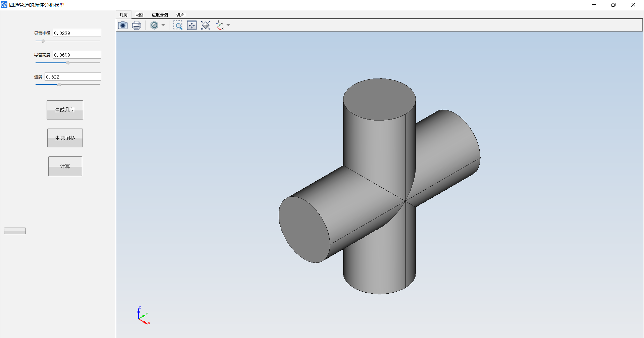Click the 导管半径 label text

(42, 33)
